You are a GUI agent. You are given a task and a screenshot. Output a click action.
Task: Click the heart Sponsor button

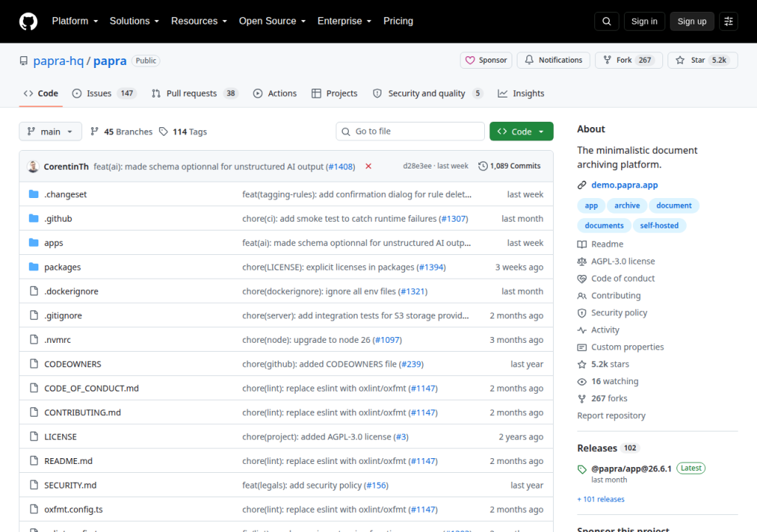tap(486, 61)
